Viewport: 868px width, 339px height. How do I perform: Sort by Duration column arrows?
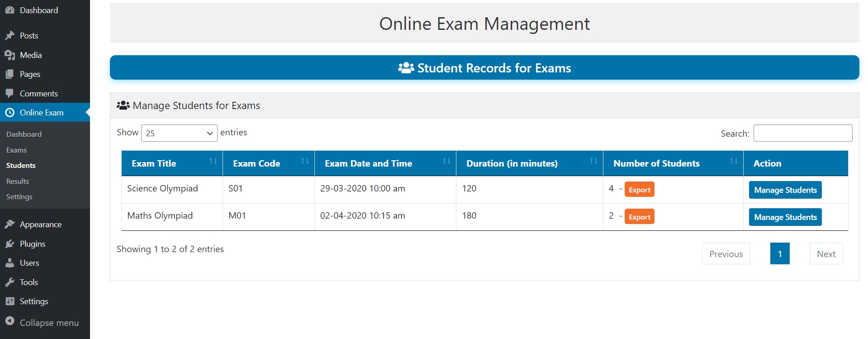pyautogui.click(x=593, y=161)
